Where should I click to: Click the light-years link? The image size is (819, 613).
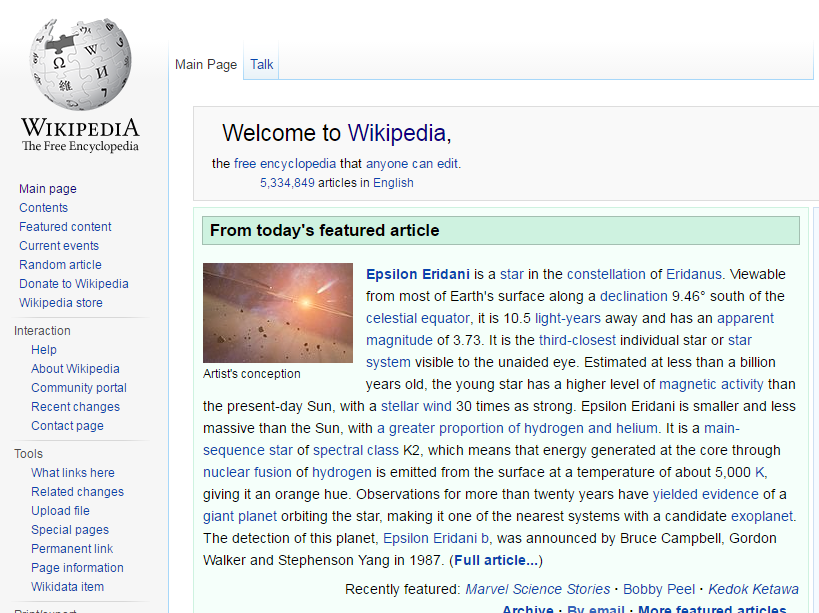pyautogui.click(x=568, y=318)
